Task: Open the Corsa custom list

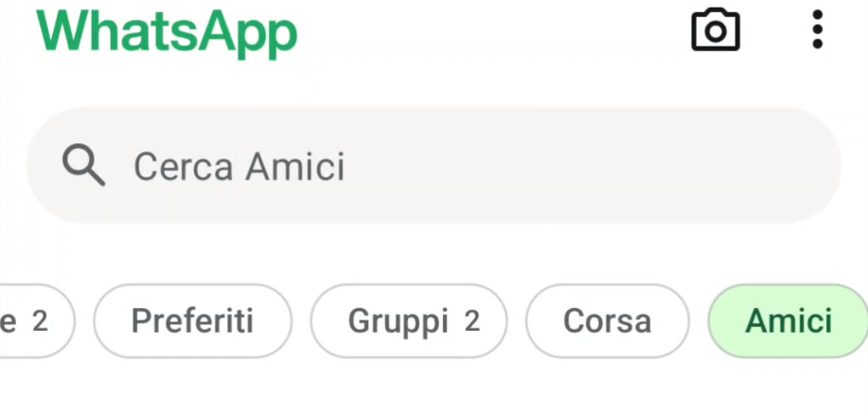Action: click(607, 321)
